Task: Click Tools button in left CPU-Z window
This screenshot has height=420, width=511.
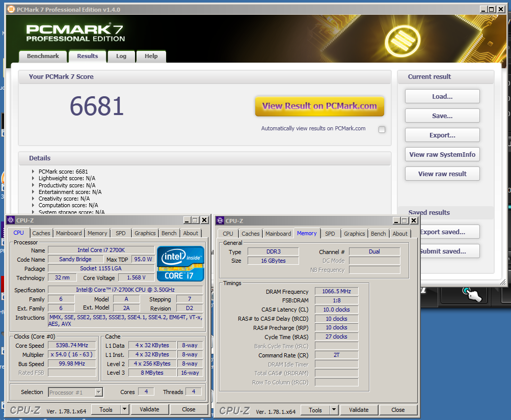Action: [106, 410]
